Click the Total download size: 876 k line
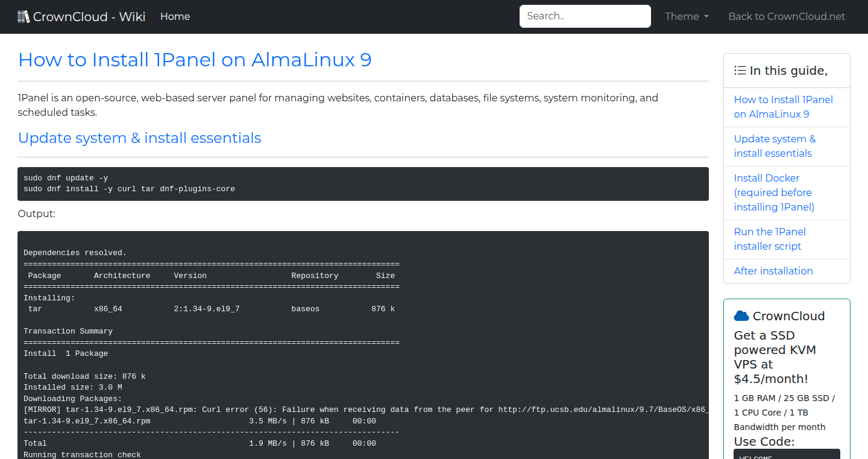The image size is (868, 459). click(84, 376)
